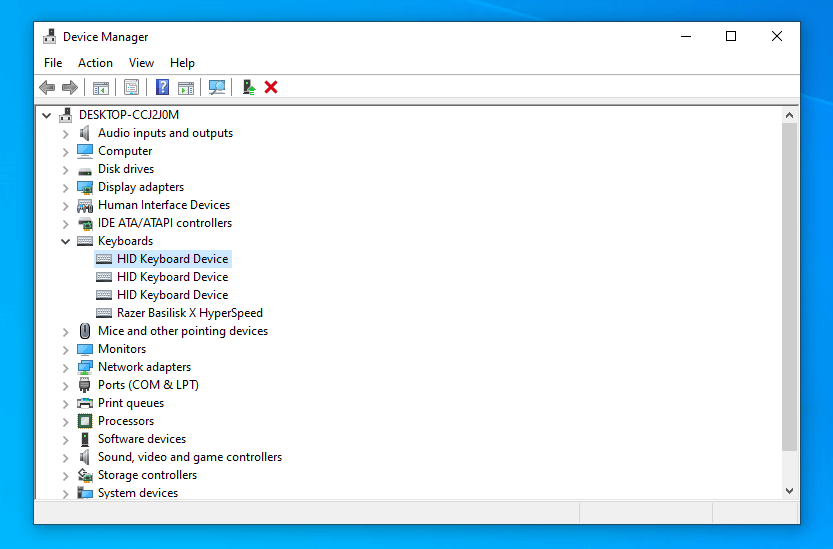Image resolution: width=833 pixels, height=549 pixels.
Task: Click the Ports (COM & LPT) icon
Action: [x=84, y=385]
